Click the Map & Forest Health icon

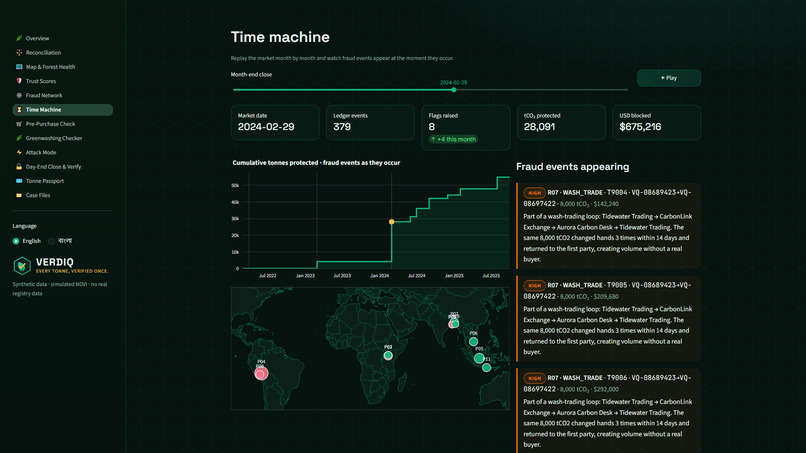[19, 67]
